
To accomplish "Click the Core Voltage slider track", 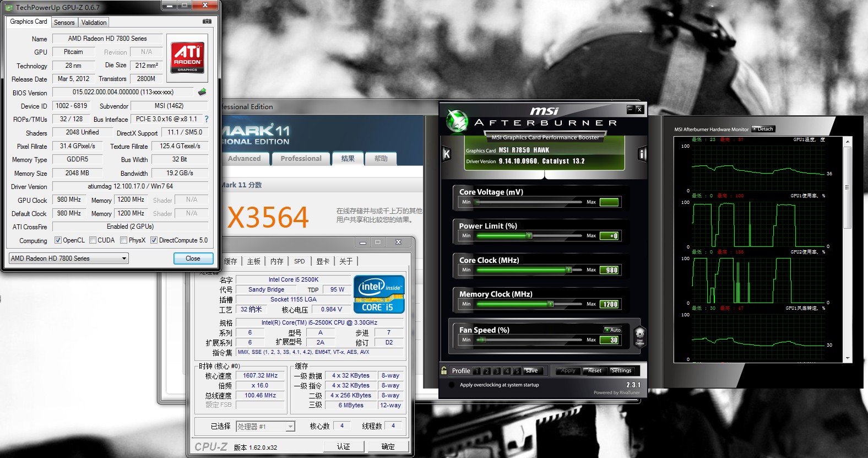I will [529, 202].
